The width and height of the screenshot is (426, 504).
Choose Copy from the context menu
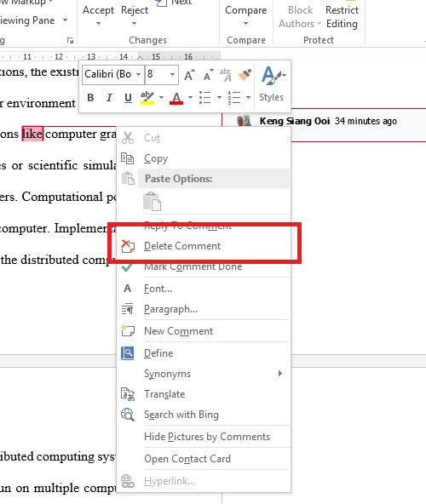(204, 158)
